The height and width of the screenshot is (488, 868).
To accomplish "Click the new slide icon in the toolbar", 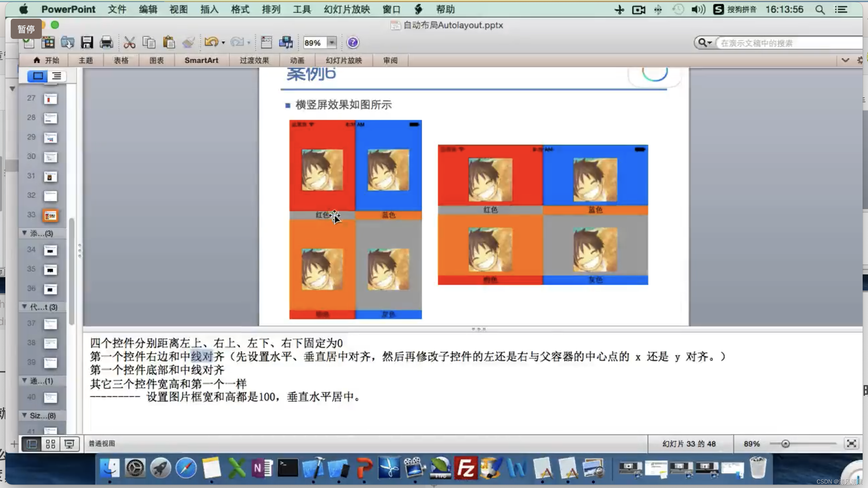I will click(x=28, y=43).
